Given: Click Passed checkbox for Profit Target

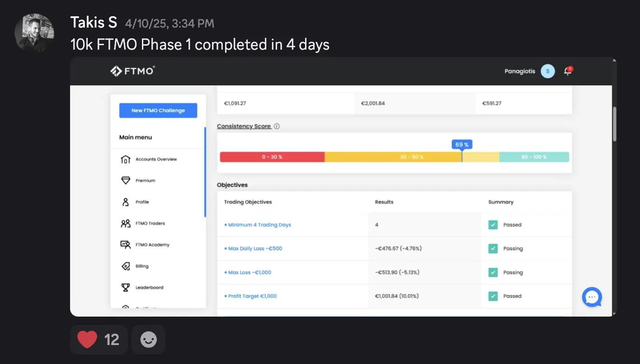Looking at the screenshot, I should tap(493, 296).
